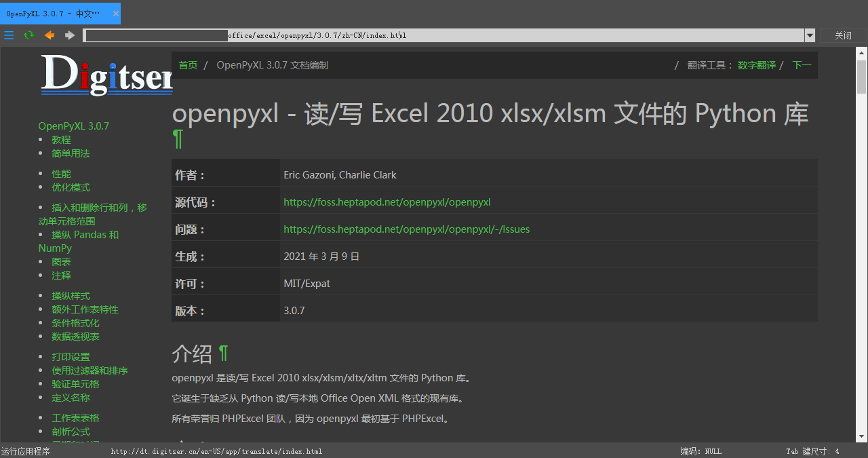
Task: Go forward using the gray forward arrow
Action: click(x=69, y=35)
